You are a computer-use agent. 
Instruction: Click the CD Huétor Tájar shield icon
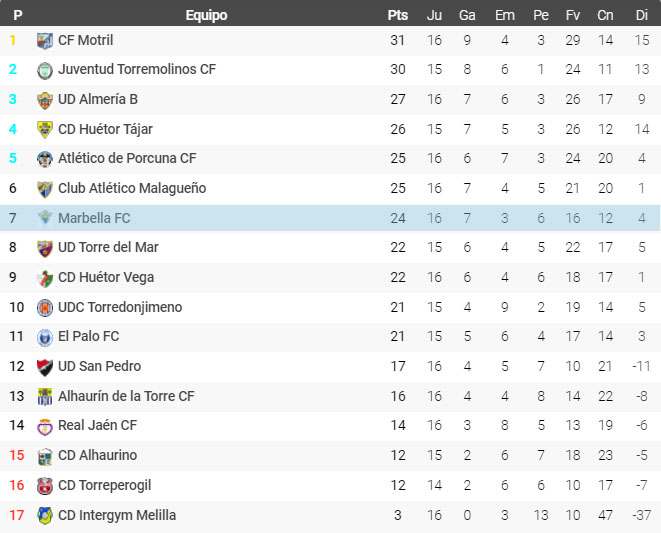pos(45,130)
